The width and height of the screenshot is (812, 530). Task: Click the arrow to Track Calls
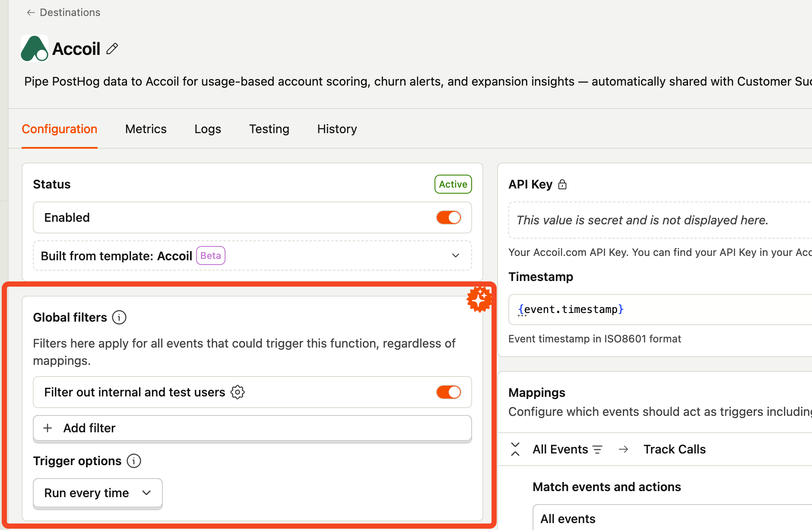coord(623,450)
